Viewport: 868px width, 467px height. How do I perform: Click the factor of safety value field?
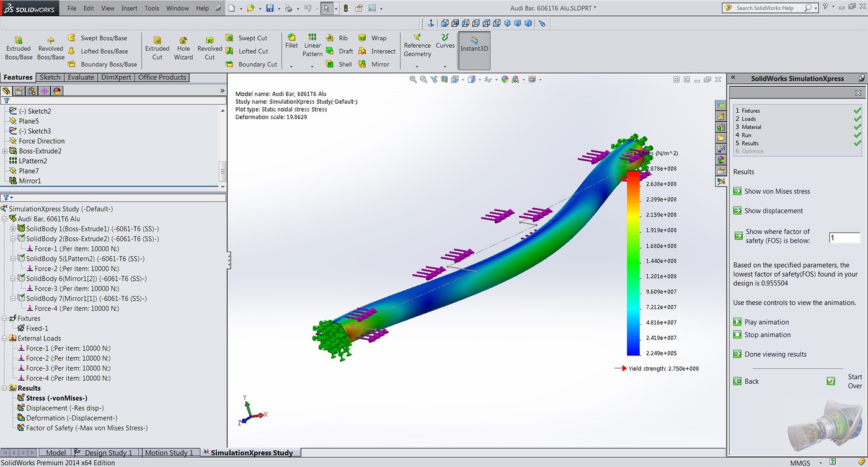[x=844, y=238]
